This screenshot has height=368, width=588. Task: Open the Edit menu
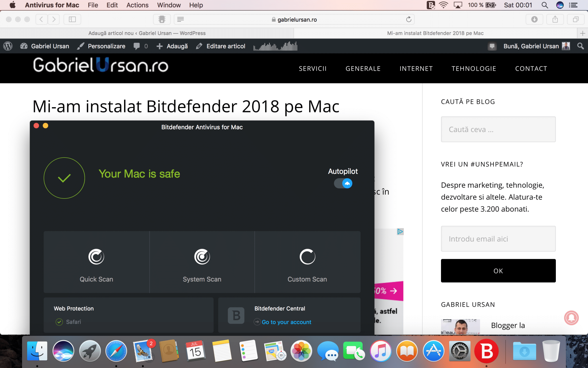[x=112, y=5]
